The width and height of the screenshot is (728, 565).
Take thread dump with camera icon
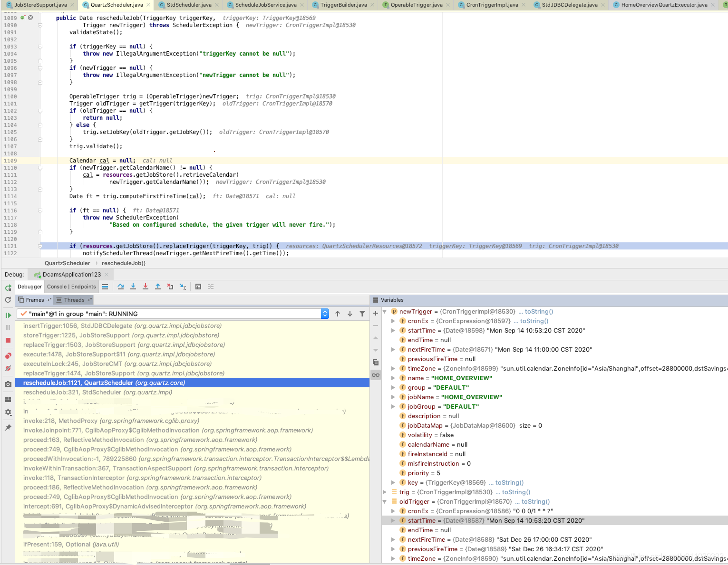coord(8,384)
